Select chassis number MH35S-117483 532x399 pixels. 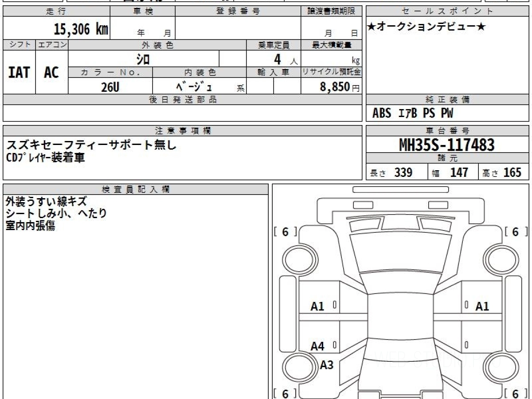pyautogui.click(x=447, y=145)
